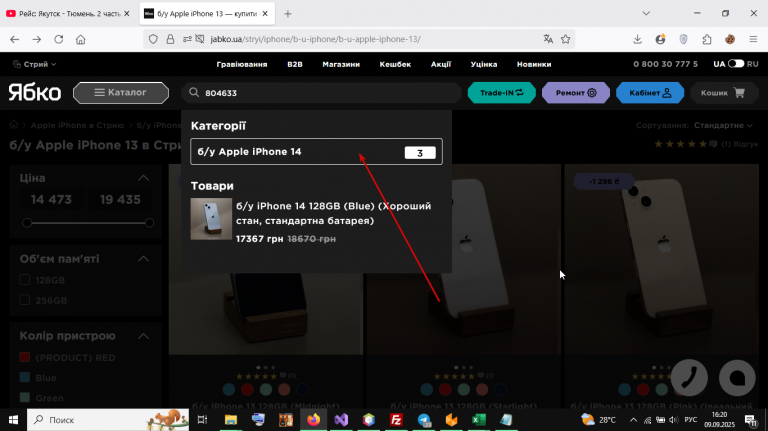Viewport: 768px width, 431px height.
Task: Open Кабінет user account
Action: (650, 93)
